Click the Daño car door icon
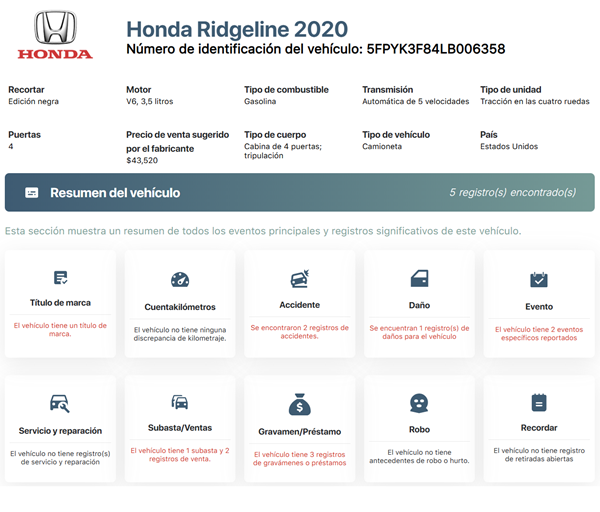Viewport: 600px width, 512px height. (419, 279)
